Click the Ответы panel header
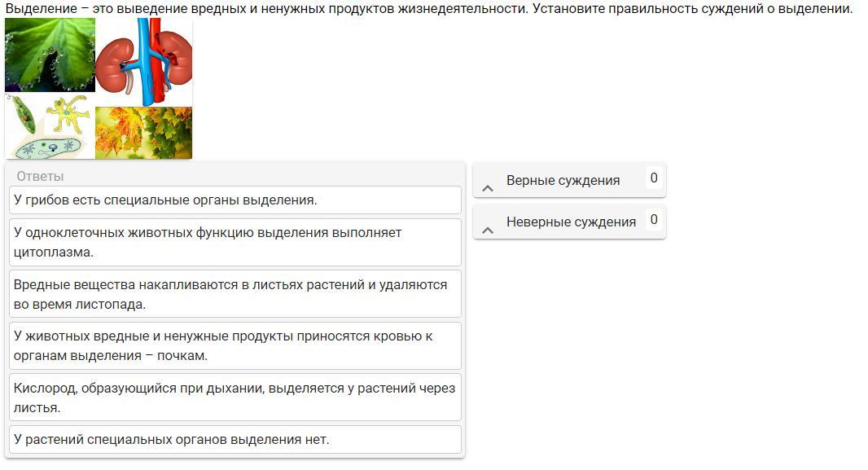 tap(40, 176)
